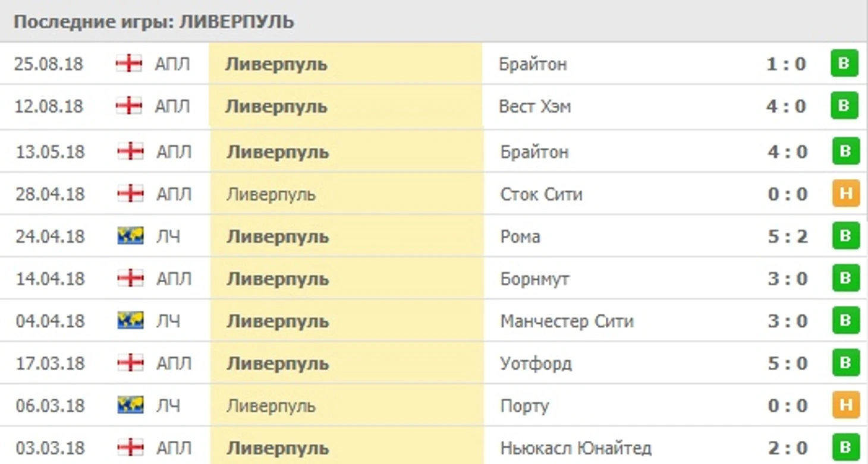
Task: Open opponent Вест Хэм link
Action: point(535,106)
